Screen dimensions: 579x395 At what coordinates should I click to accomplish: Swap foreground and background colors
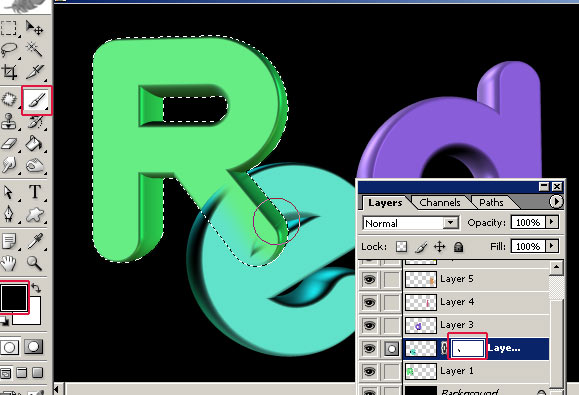(x=36, y=288)
